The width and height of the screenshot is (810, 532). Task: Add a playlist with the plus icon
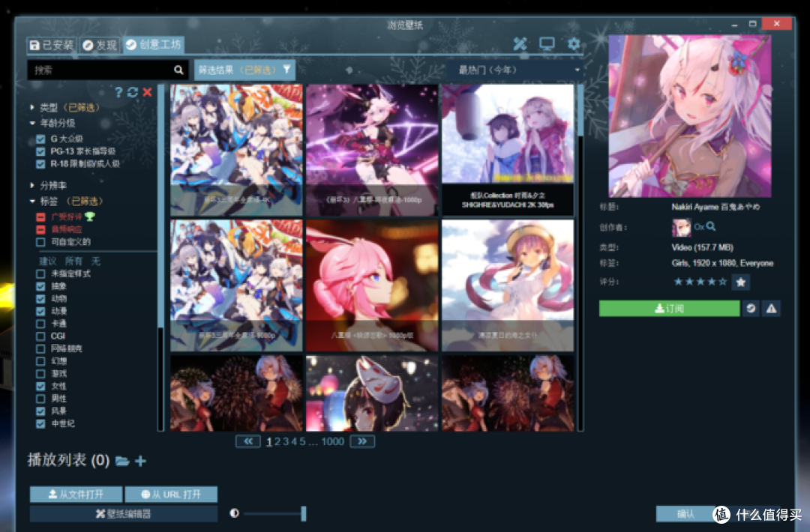click(x=140, y=461)
